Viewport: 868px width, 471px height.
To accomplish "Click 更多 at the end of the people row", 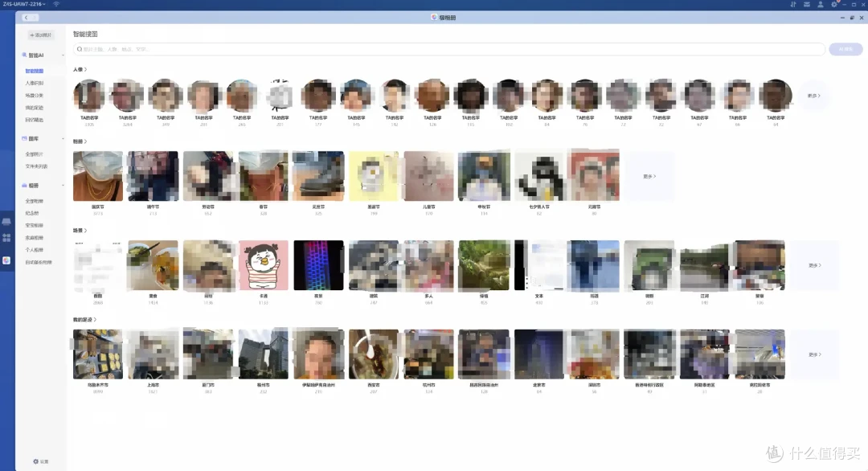I will click(813, 96).
